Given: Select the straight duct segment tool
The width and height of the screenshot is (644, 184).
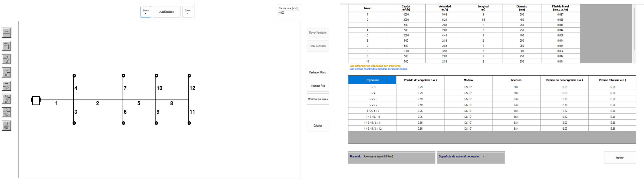Looking at the screenshot, I should click(7, 33).
